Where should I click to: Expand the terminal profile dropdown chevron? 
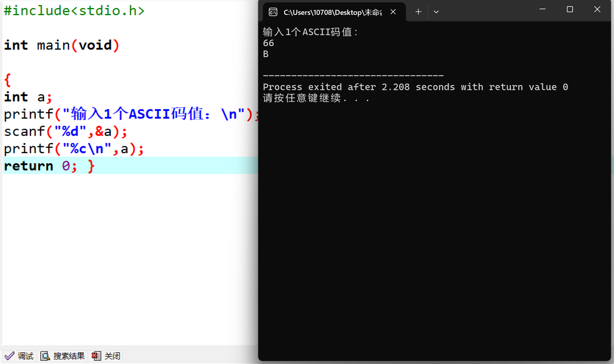(436, 12)
